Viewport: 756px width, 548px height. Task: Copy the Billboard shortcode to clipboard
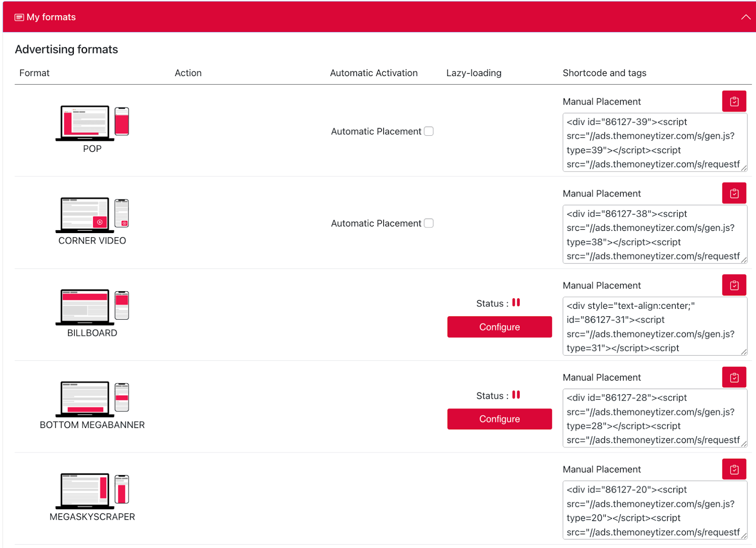(734, 286)
